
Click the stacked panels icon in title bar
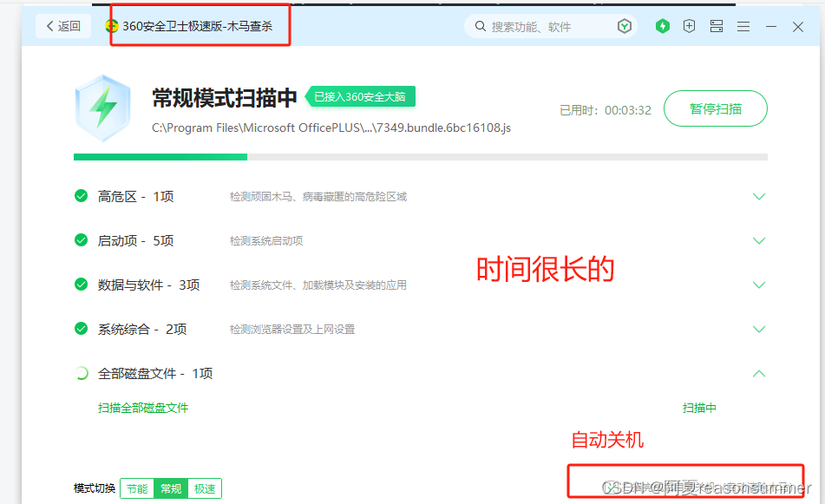point(716,26)
